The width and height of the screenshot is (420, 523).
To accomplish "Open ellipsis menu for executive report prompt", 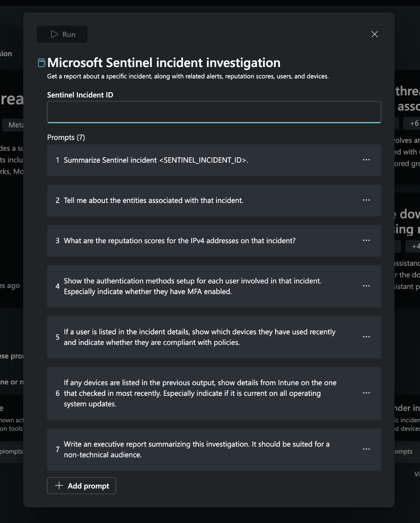I will tap(366, 449).
